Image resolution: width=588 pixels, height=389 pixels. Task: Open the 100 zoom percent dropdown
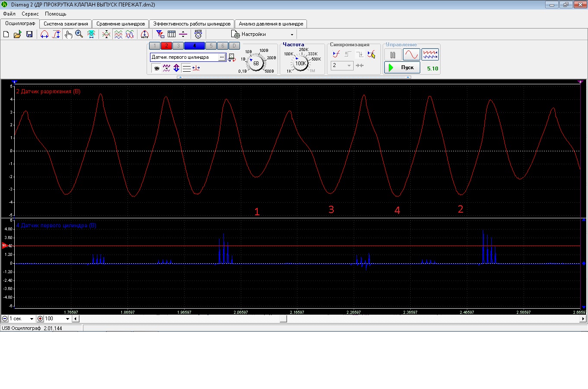tap(58, 319)
